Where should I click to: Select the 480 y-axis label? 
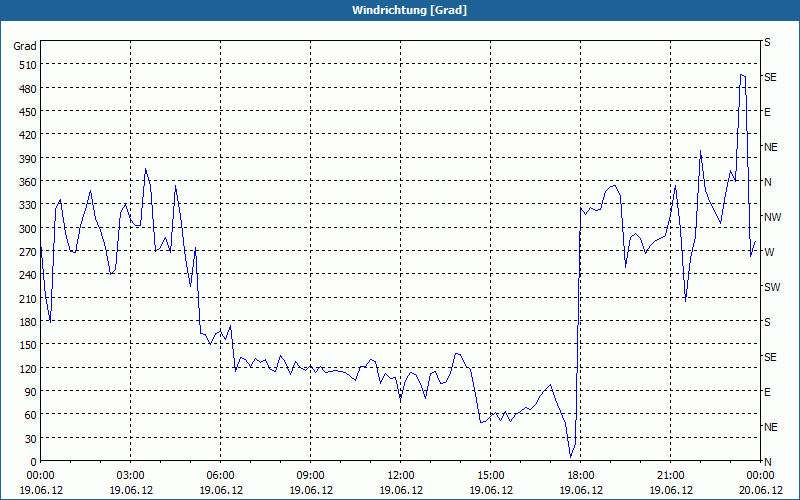(28, 89)
